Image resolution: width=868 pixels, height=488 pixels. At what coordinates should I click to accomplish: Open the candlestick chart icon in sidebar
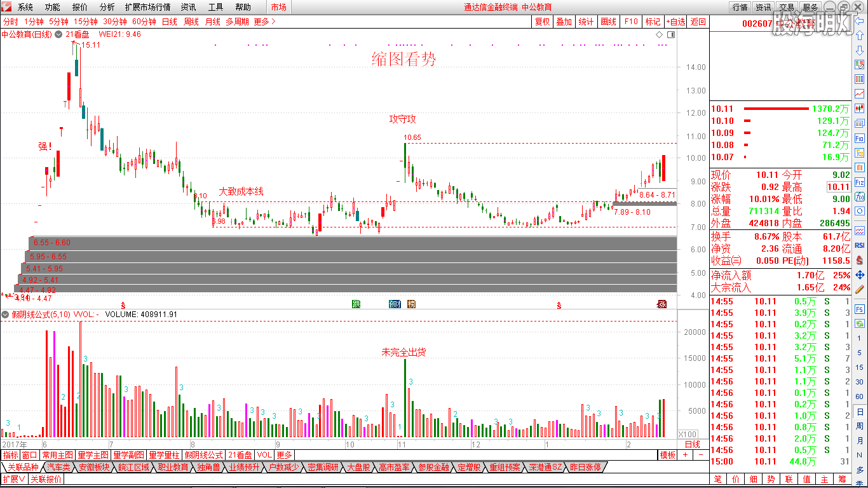[860, 109]
